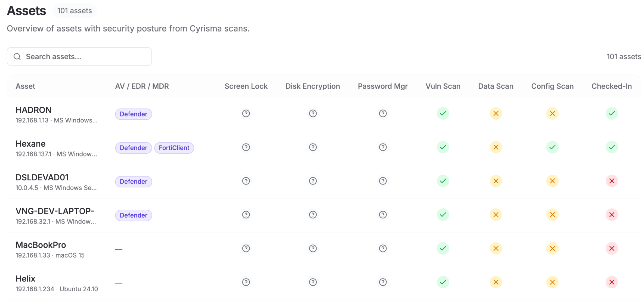This screenshot has width=644, height=300.
Task: Click the 101 assets count above table
Action: click(624, 57)
